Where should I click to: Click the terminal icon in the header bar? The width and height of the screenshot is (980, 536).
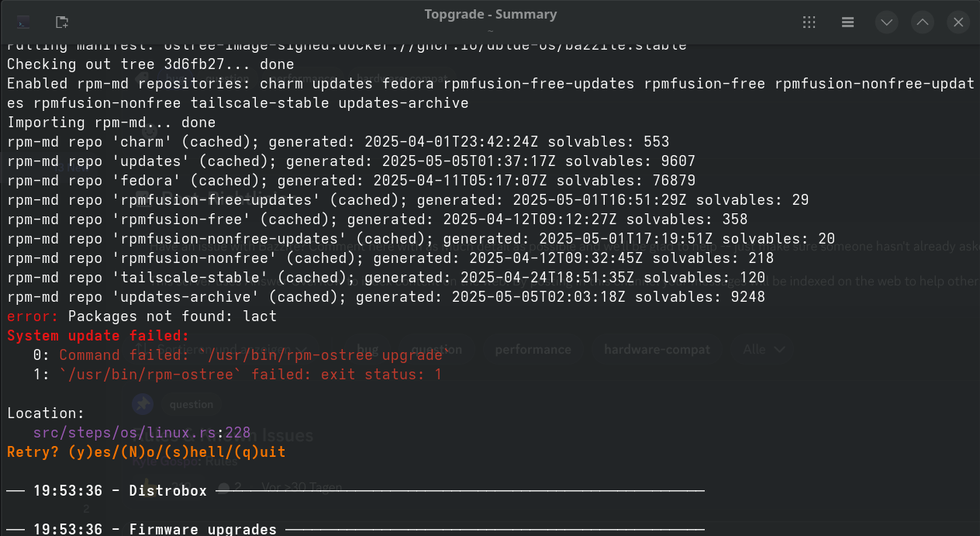pyautogui.click(x=23, y=22)
